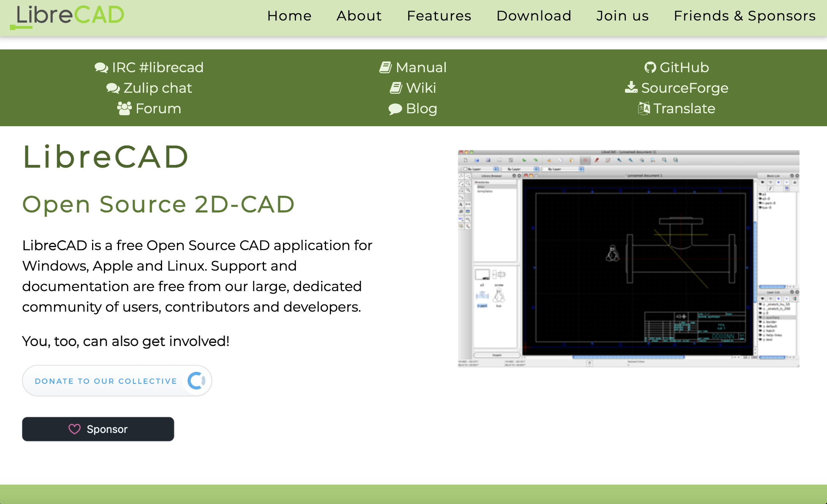Image resolution: width=827 pixels, height=504 pixels.
Task: Click Donate to our Collective button
Action: point(117,381)
